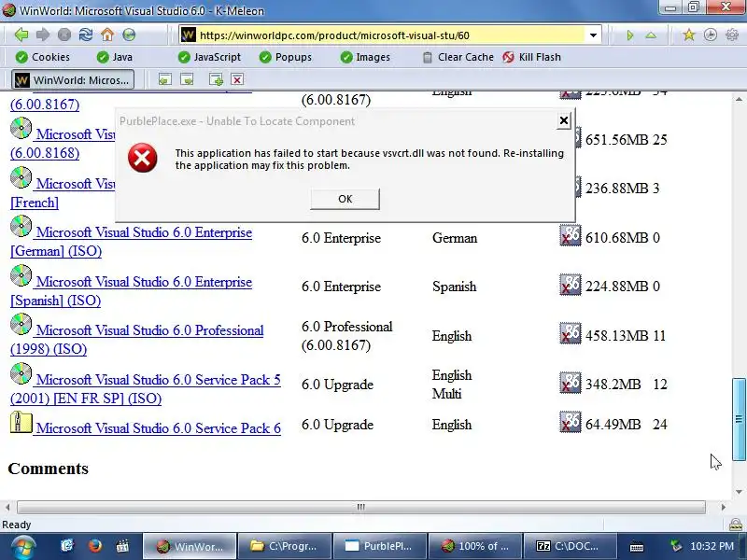Click the horizontal scrollbar thumb
Screen dimensions: 747x560
(361, 507)
